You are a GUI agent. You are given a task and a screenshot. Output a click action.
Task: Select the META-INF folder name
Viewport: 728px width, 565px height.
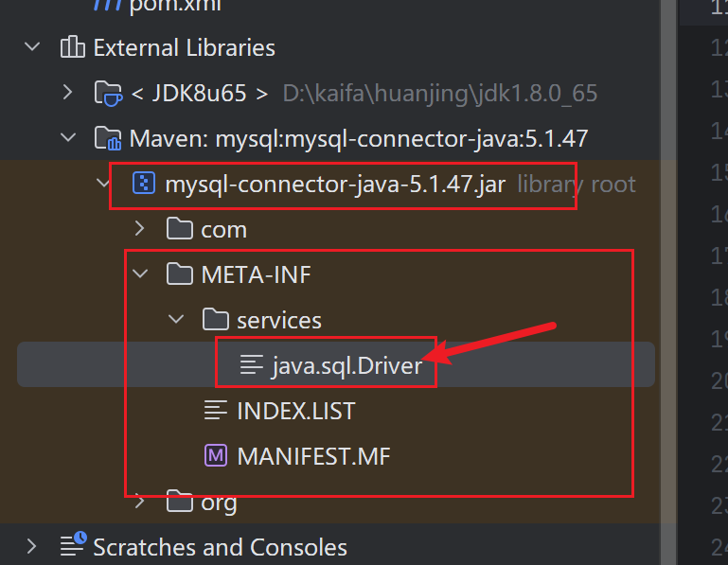[256, 274]
